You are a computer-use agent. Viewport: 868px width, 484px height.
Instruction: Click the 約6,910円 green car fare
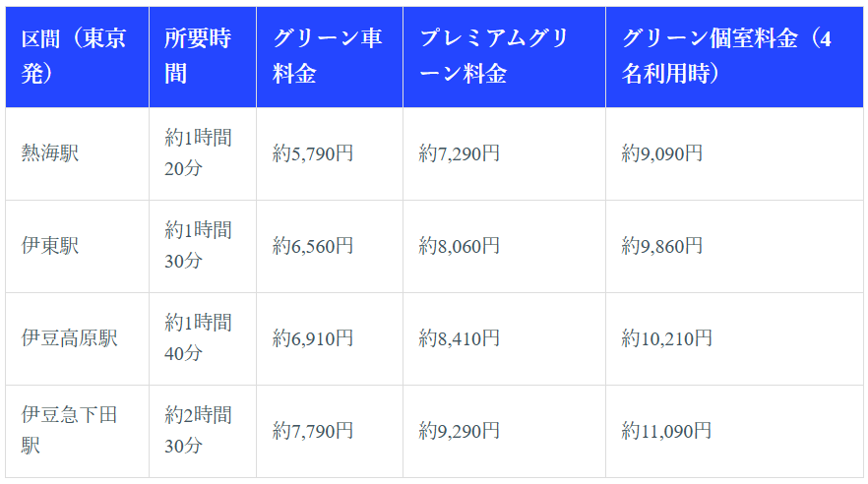click(x=313, y=338)
